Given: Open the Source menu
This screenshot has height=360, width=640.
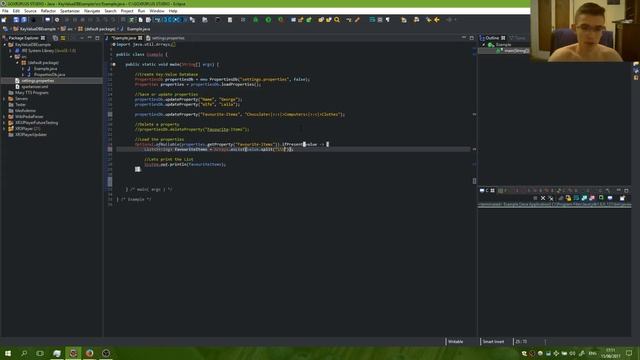Looking at the screenshot, I should (30, 11).
